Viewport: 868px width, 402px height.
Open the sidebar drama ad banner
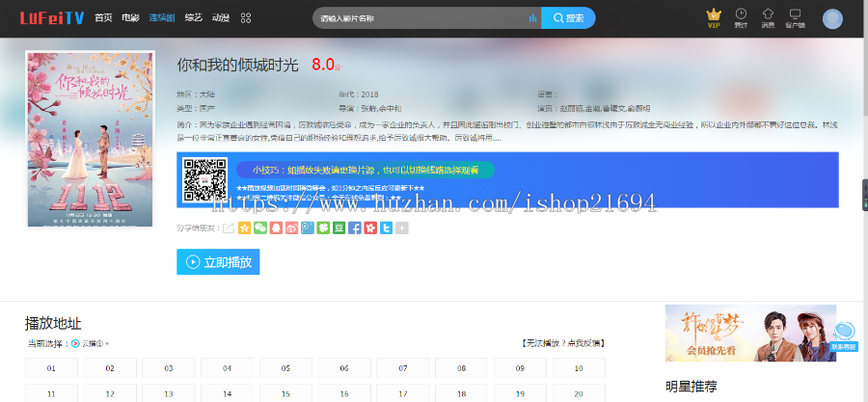(750, 333)
